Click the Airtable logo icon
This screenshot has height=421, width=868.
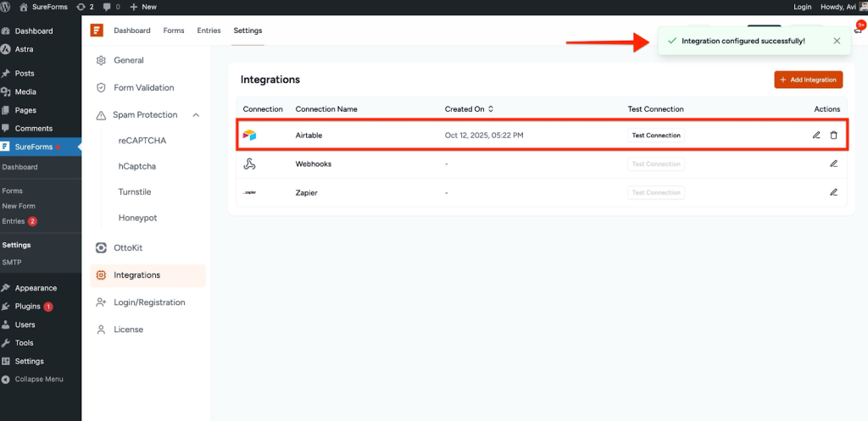click(250, 135)
